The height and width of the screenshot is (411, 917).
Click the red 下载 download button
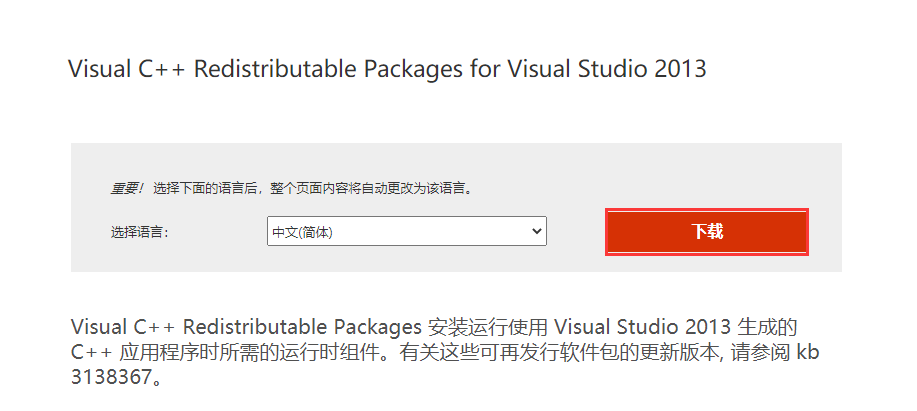click(706, 232)
